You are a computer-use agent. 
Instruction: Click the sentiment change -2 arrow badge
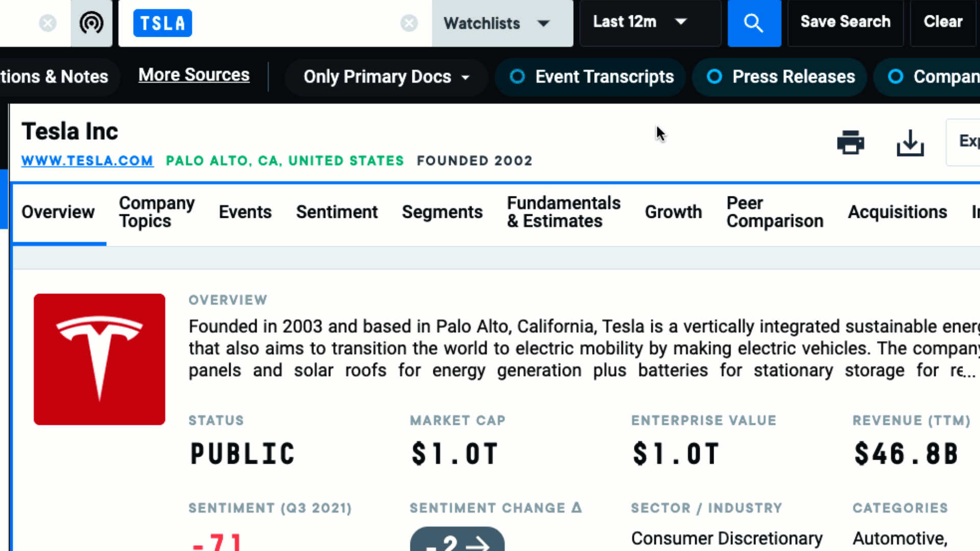[457, 540]
